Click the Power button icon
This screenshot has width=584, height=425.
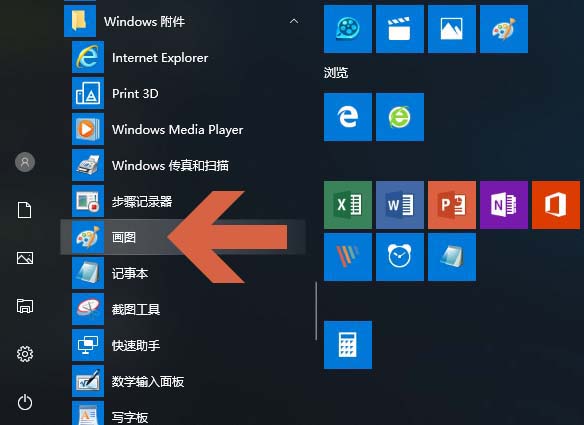(25, 402)
